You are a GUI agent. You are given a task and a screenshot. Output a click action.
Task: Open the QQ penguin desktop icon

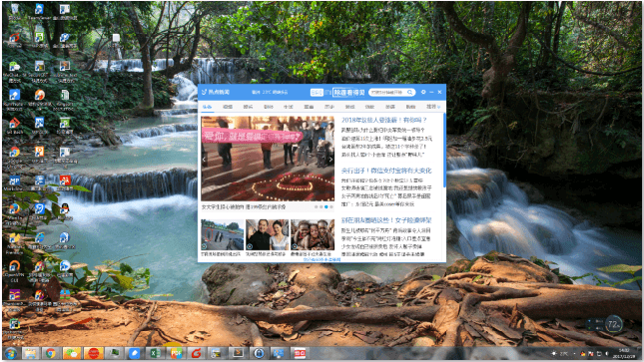tap(65, 209)
